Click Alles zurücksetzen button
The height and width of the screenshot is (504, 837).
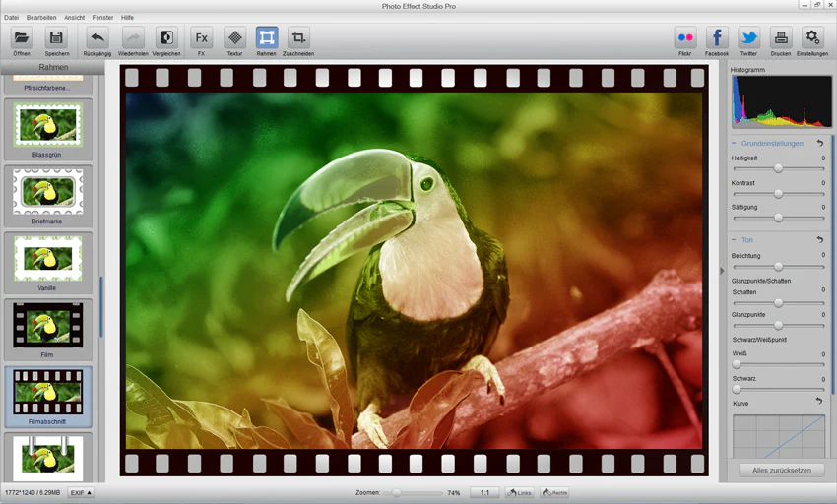point(782,471)
